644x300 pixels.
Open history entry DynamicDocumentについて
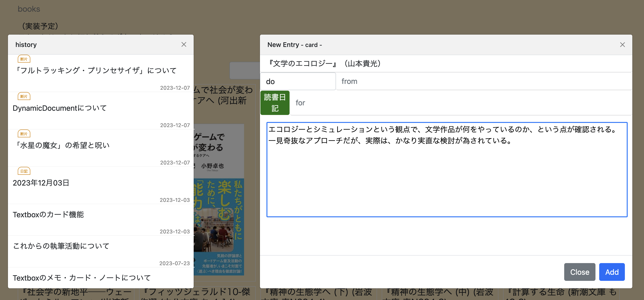(x=60, y=108)
